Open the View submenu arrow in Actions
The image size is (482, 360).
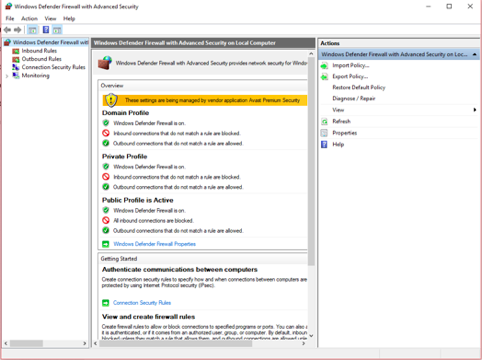point(475,110)
